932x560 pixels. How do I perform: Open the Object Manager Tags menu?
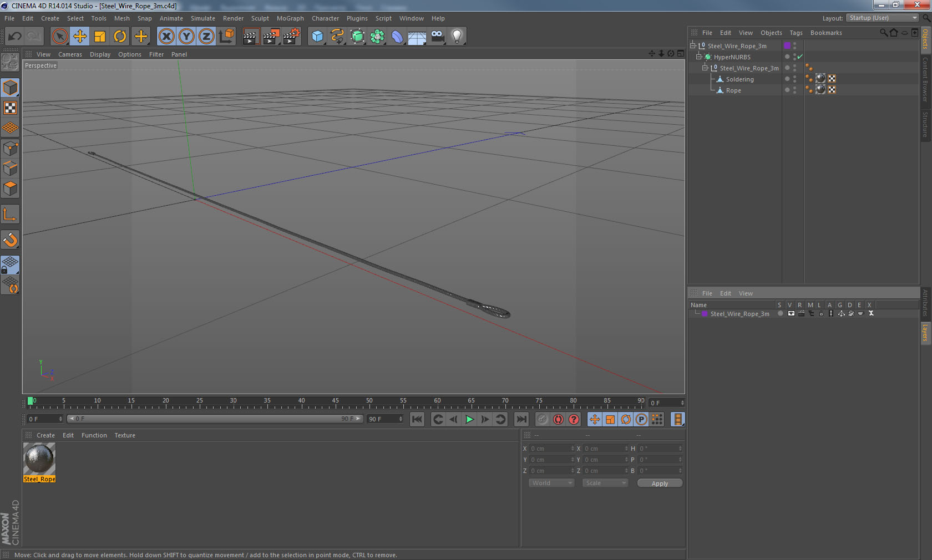coord(796,33)
